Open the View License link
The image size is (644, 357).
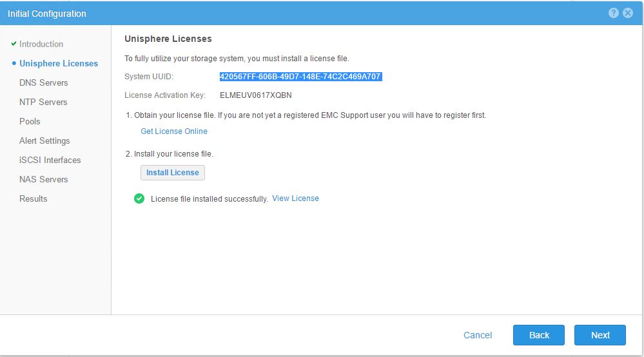pos(295,198)
